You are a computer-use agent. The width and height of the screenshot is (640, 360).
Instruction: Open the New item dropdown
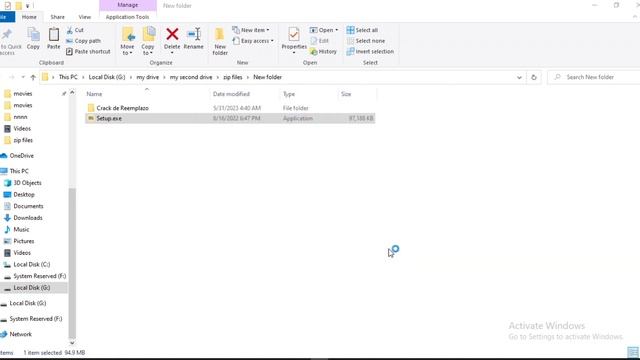pos(251,30)
